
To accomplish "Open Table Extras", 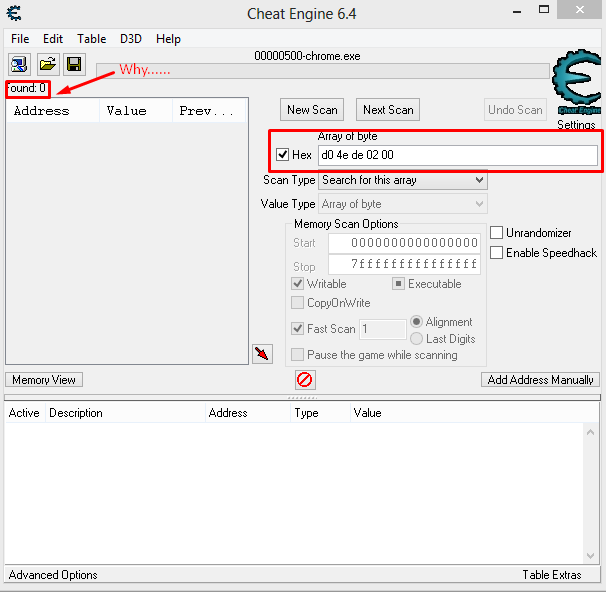I will pyautogui.click(x=552, y=575).
